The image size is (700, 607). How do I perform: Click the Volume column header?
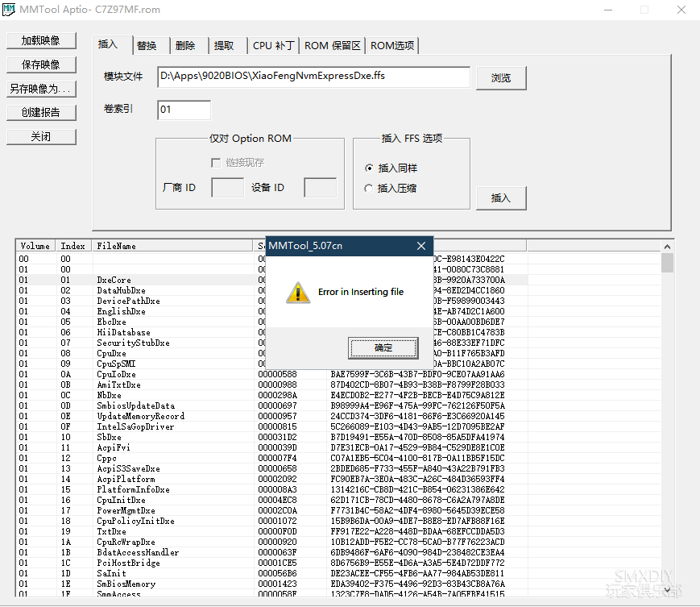click(x=35, y=246)
